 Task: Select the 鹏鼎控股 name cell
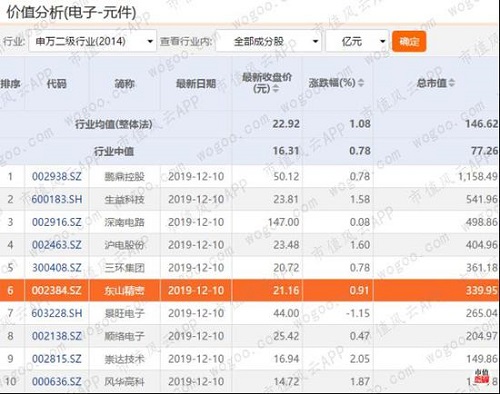[x=125, y=176]
